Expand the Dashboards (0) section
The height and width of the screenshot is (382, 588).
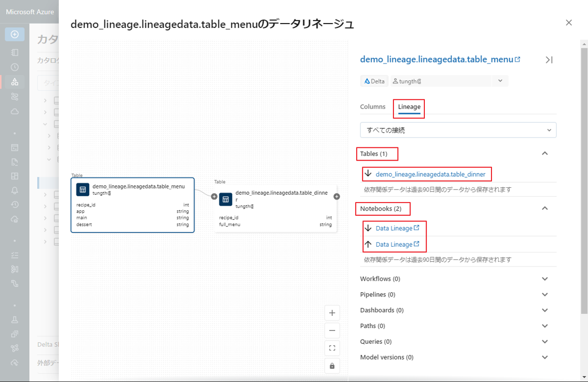click(x=545, y=310)
